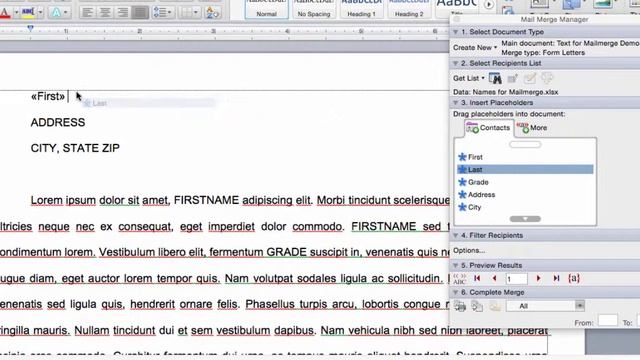Viewport: 640px width, 360px height.
Task: Click the ADDRESS text in document
Action: tap(58, 122)
